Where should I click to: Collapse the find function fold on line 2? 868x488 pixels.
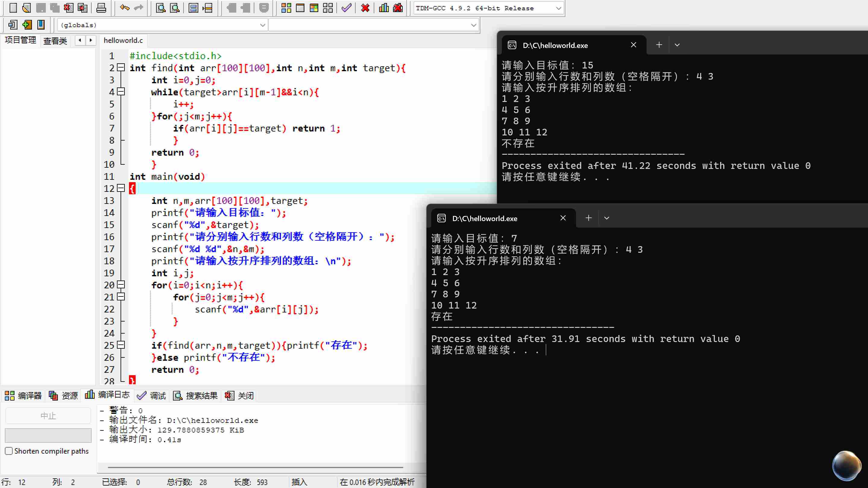pos(121,68)
